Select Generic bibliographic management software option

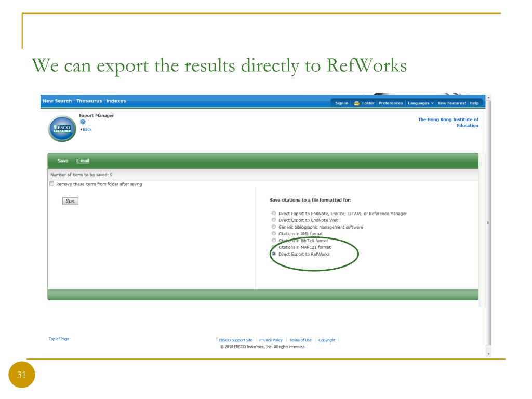(273, 227)
